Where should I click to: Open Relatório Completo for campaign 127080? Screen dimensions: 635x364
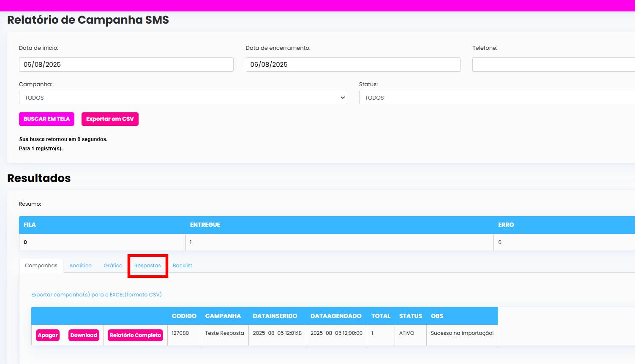pos(135,335)
